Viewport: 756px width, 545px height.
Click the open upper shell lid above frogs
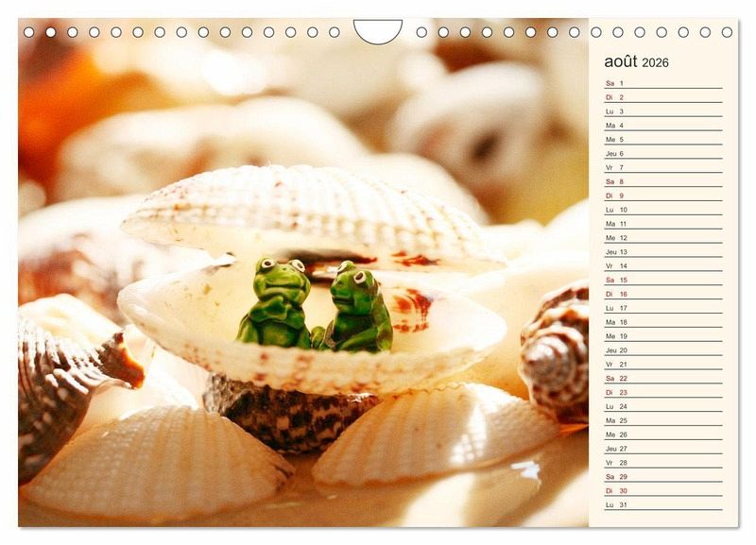[302, 213]
